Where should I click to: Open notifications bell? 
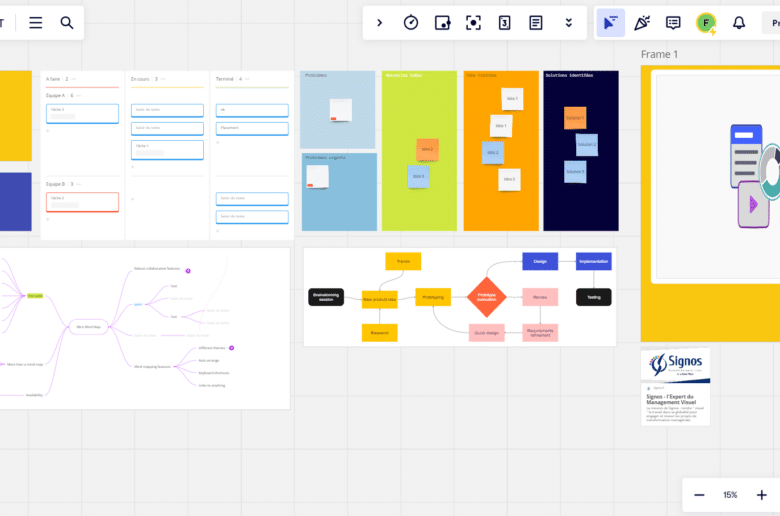[x=739, y=22]
